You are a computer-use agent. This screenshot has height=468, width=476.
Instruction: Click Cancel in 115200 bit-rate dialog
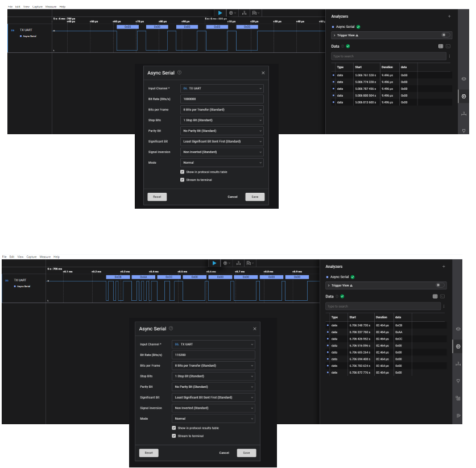[x=224, y=453]
